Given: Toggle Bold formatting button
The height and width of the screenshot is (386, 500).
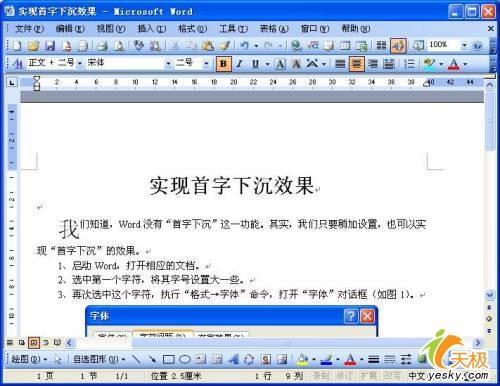Looking at the screenshot, I should (223, 63).
